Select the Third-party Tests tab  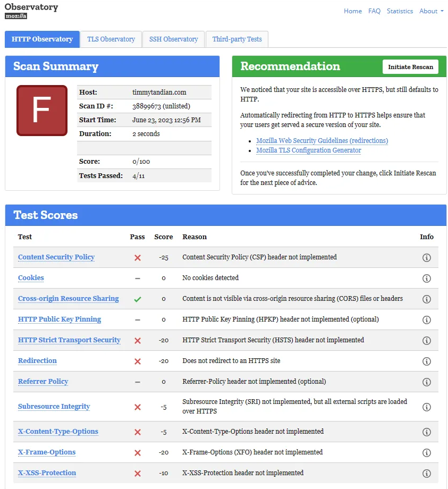(236, 39)
